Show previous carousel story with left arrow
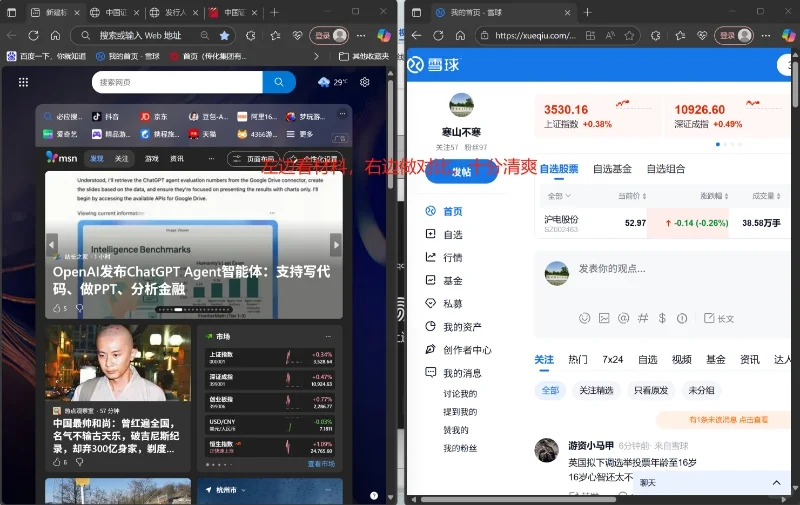Image resolution: width=800 pixels, height=505 pixels. point(52,245)
